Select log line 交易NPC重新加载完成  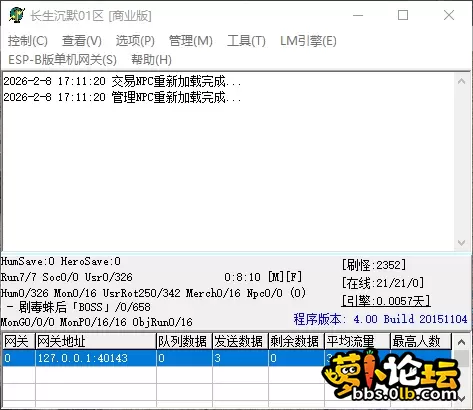[122, 81]
